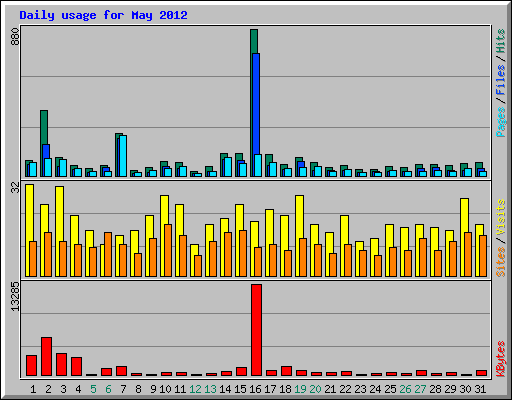512x400 pixels.
Task: Click the day '28' x-axis label
Action: (435, 389)
